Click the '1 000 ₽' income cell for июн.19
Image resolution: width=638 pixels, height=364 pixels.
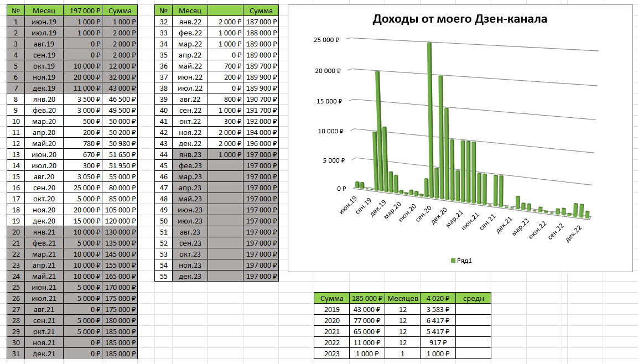tap(82, 22)
